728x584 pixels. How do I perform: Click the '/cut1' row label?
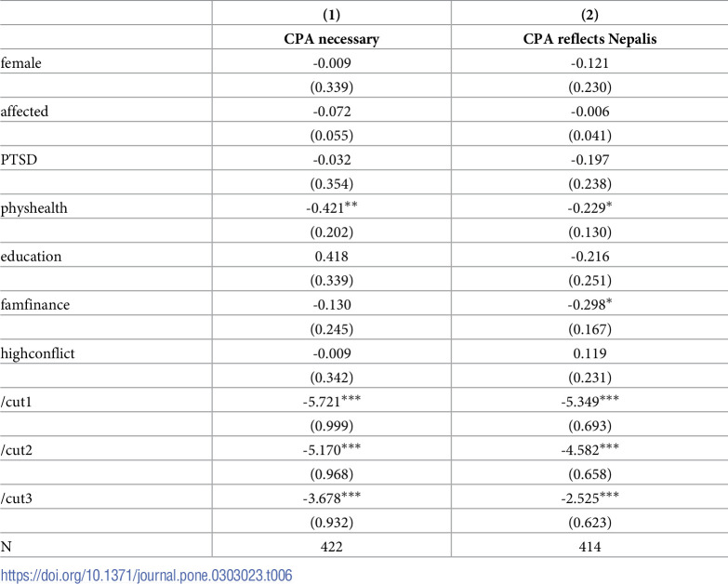coord(16,402)
